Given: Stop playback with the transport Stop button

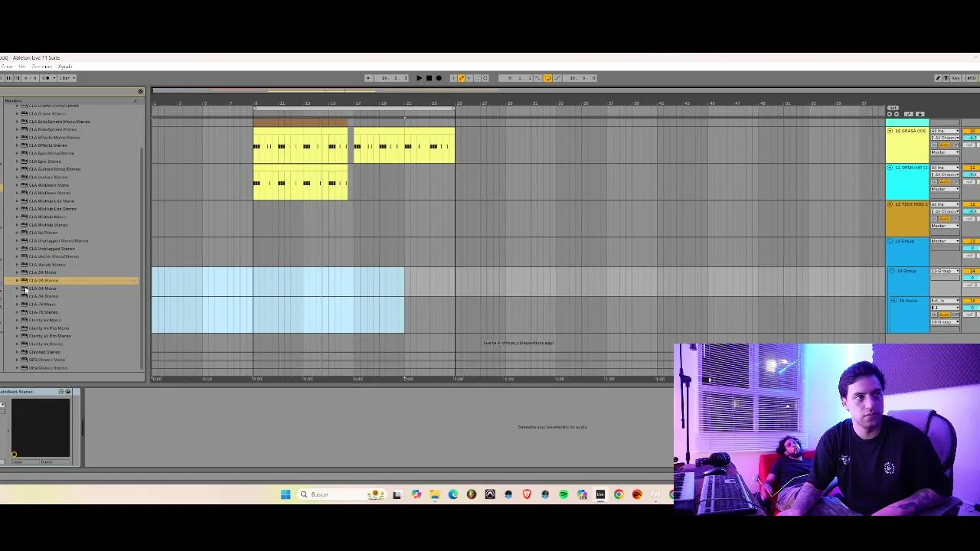Looking at the screenshot, I should 429,78.
